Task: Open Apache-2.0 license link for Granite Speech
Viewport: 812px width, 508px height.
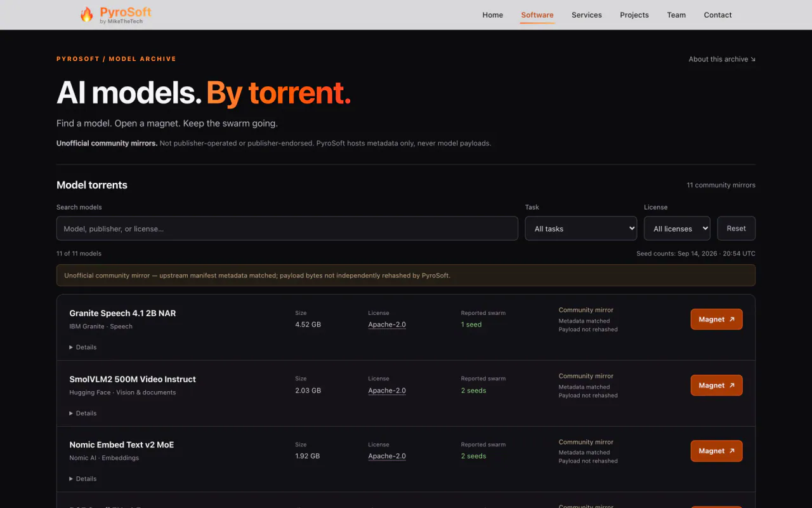Action: pos(387,324)
